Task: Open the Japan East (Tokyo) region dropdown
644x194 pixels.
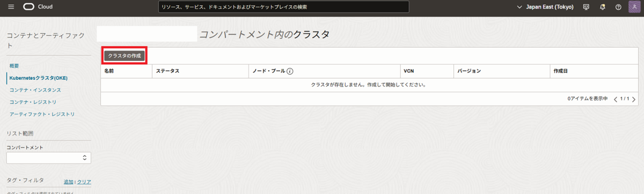Action: point(545,7)
